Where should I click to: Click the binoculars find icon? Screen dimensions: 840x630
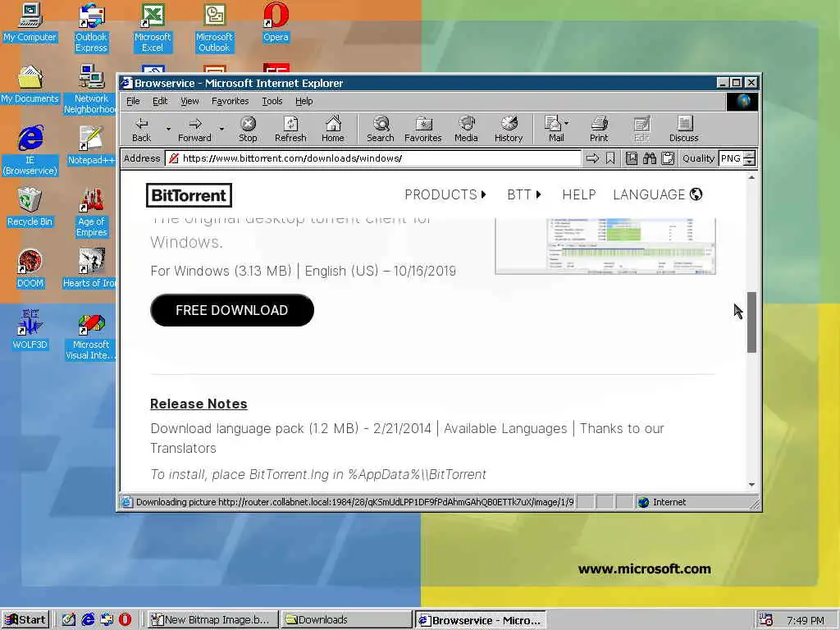(x=650, y=158)
